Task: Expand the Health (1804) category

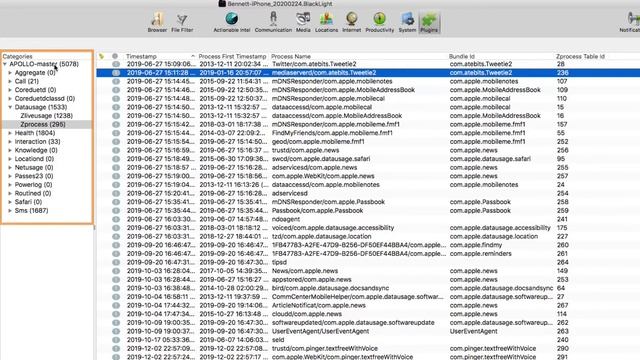Action: coord(10,133)
